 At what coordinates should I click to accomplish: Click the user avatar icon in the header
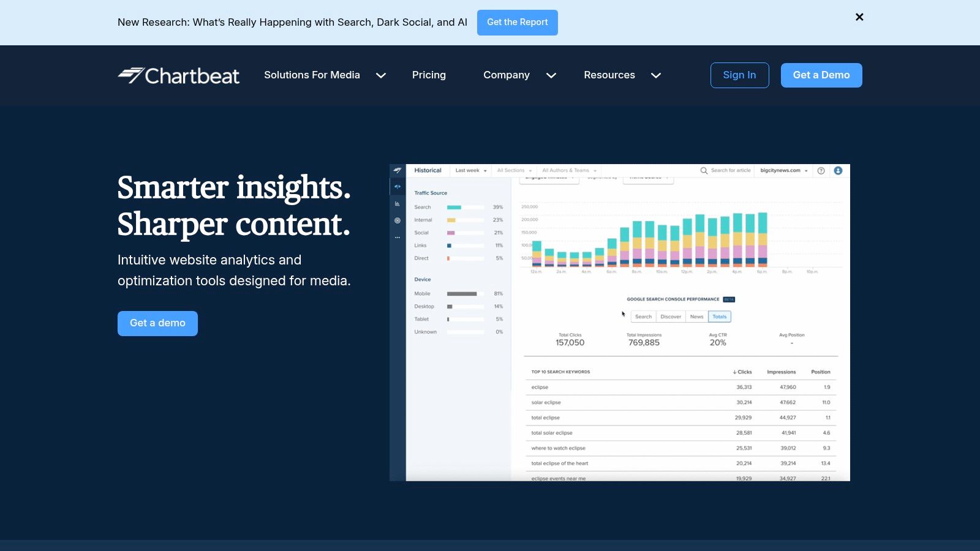(x=839, y=171)
